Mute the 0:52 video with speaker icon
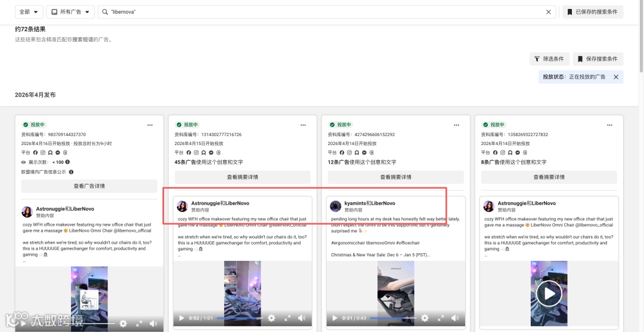644x332 pixels. (302, 318)
